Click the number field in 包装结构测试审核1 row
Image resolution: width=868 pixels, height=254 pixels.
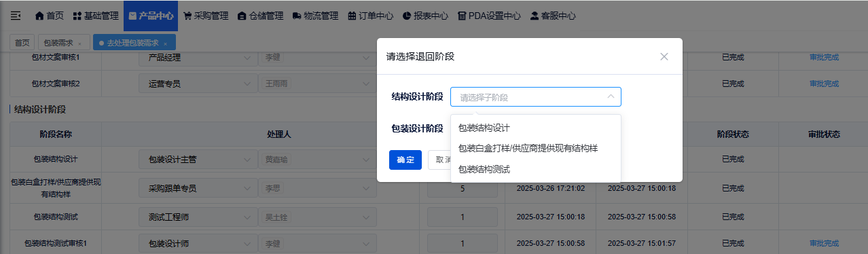[463, 243]
